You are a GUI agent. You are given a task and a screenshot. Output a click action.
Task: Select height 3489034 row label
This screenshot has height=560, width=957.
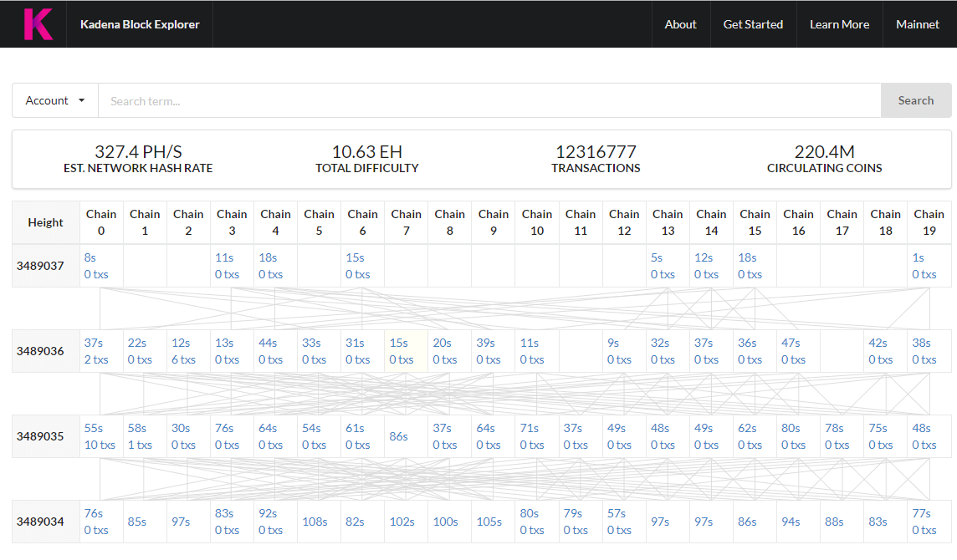pos(40,522)
